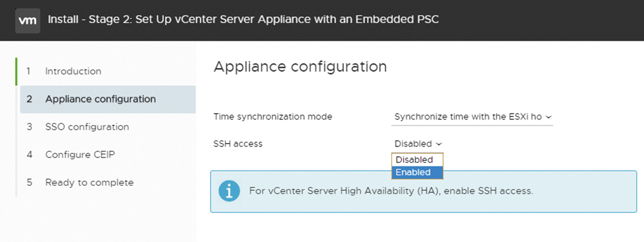The width and height of the screenshot is (644, 242).
Task: Click step number 3 in sidebar
Action: coord(29,126)
